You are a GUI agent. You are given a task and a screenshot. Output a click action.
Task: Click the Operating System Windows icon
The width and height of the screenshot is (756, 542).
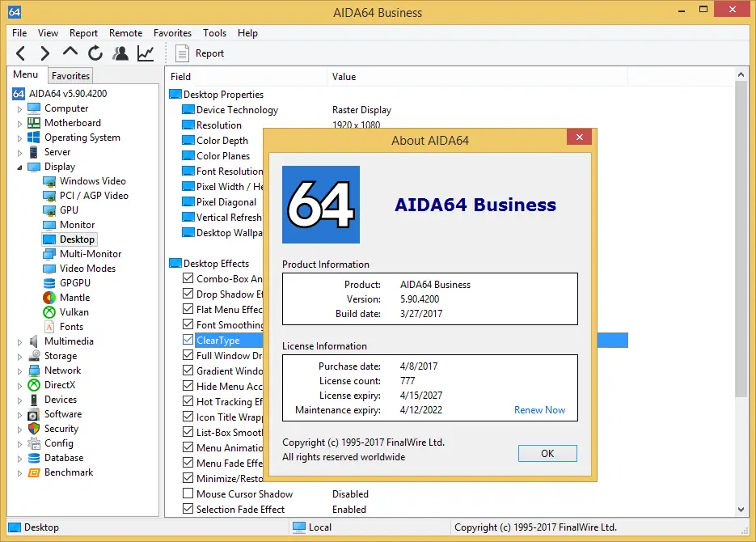click(34, 138)
